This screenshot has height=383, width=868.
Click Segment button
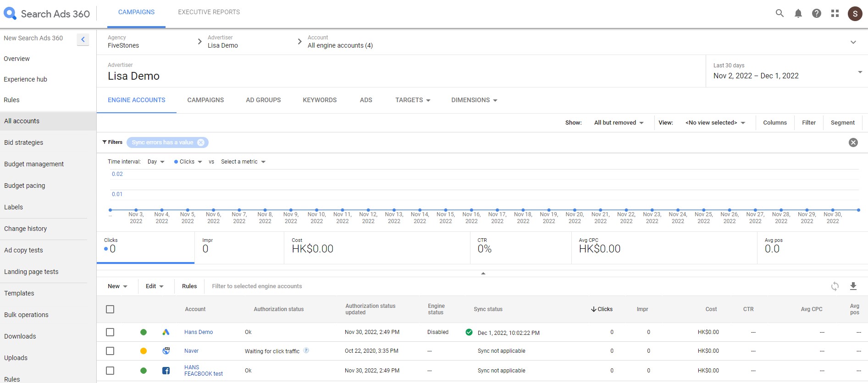[843, 123]
